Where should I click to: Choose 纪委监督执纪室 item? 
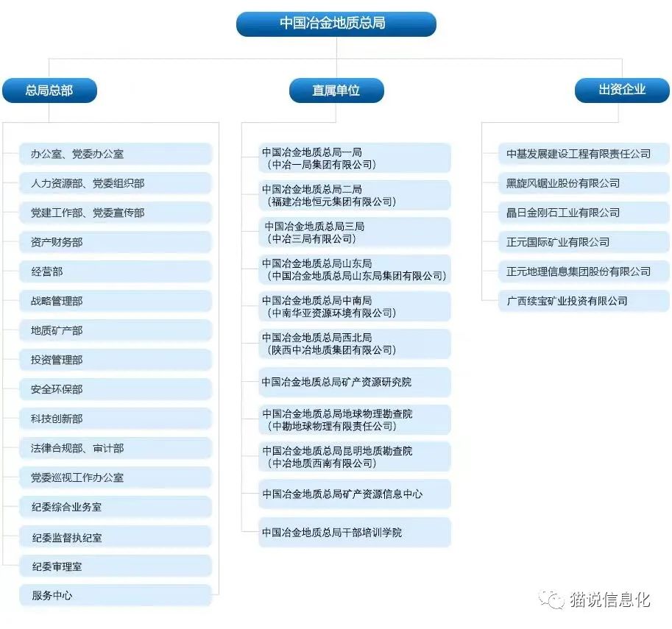[116, 537]
